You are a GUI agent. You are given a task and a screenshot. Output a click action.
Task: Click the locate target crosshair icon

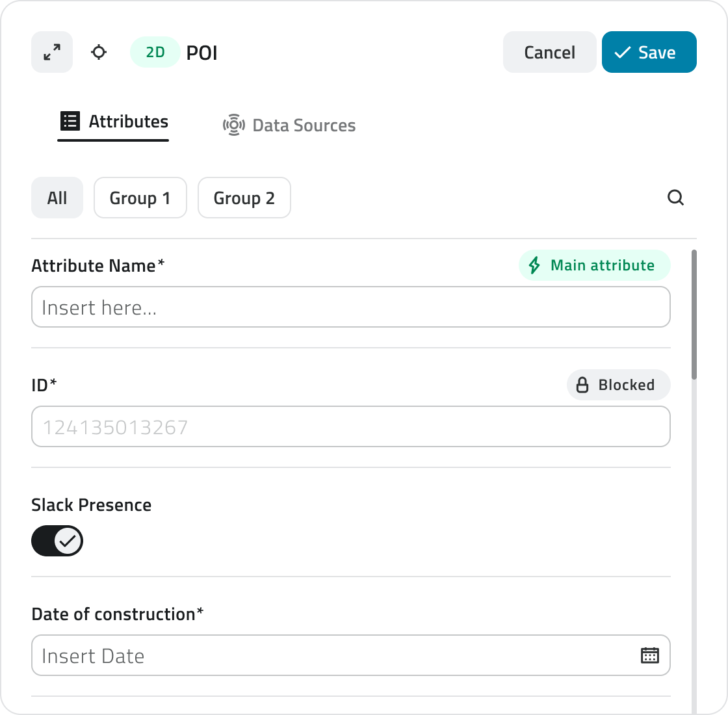(x=99, y=52)
